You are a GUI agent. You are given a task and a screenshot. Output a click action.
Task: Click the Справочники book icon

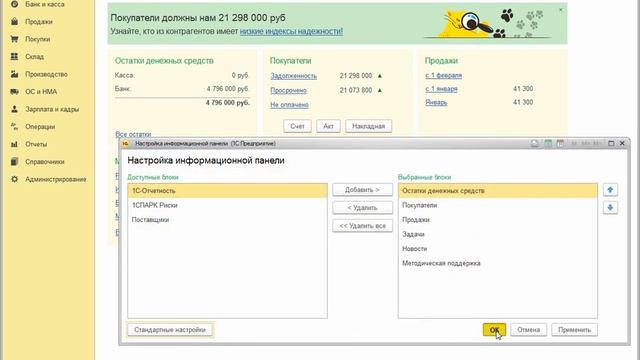point(14,162)
